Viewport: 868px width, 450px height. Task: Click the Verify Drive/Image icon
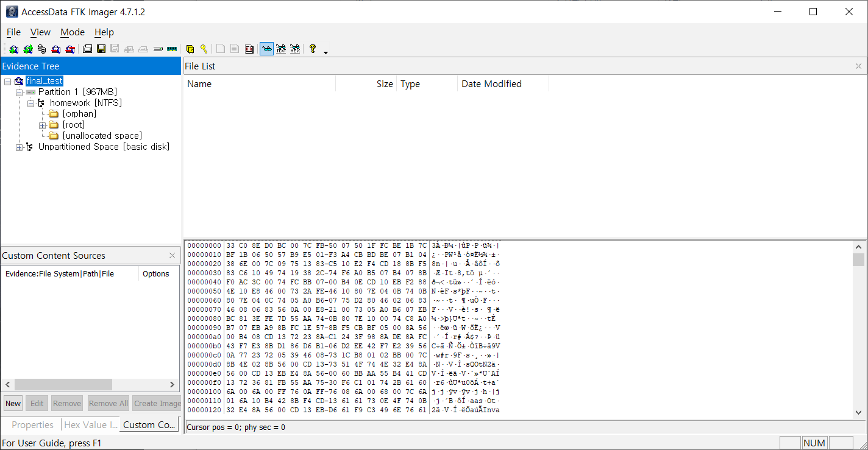click(x=157, y=49)
